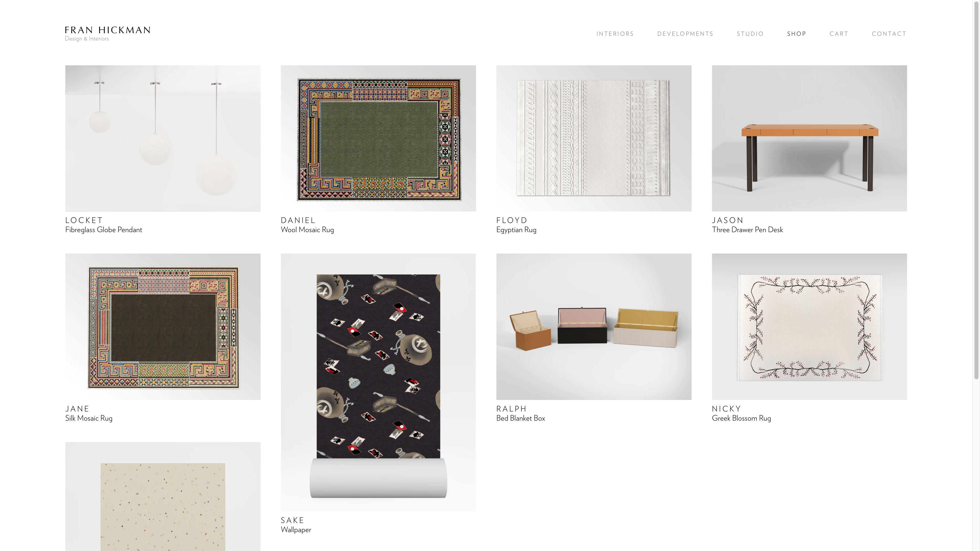Navigate to the Contact page
This screenshot has width=980, height=551.
click(x=889, y=34)
